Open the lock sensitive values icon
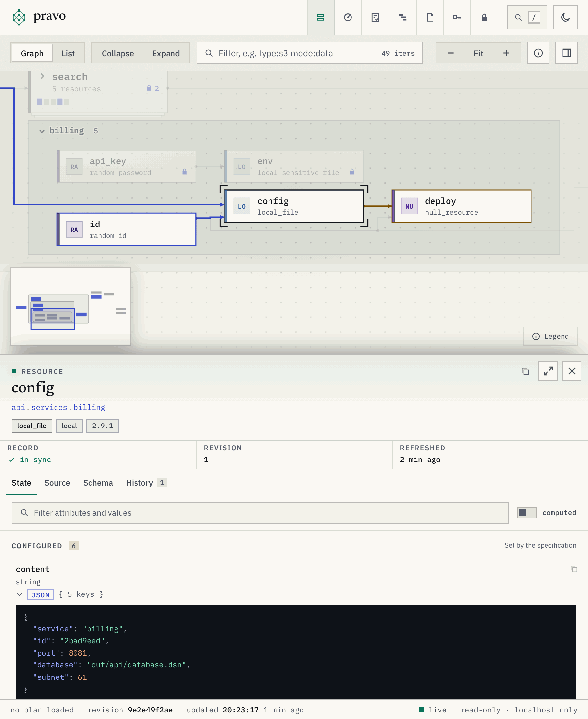The image size is (588, 719). 484,17
